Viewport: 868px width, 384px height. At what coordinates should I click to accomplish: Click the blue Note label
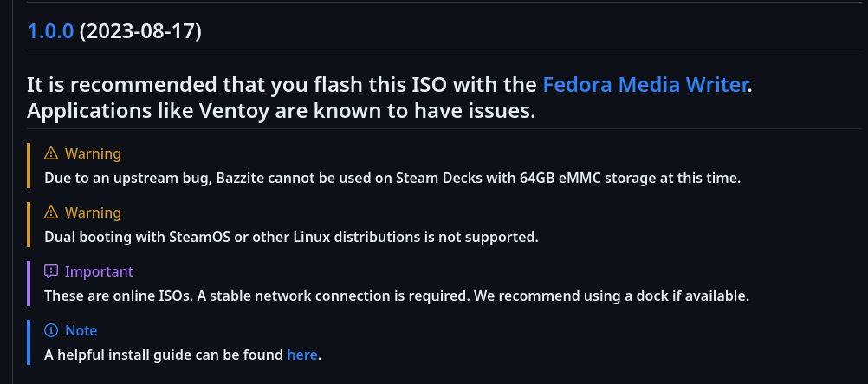81,331
